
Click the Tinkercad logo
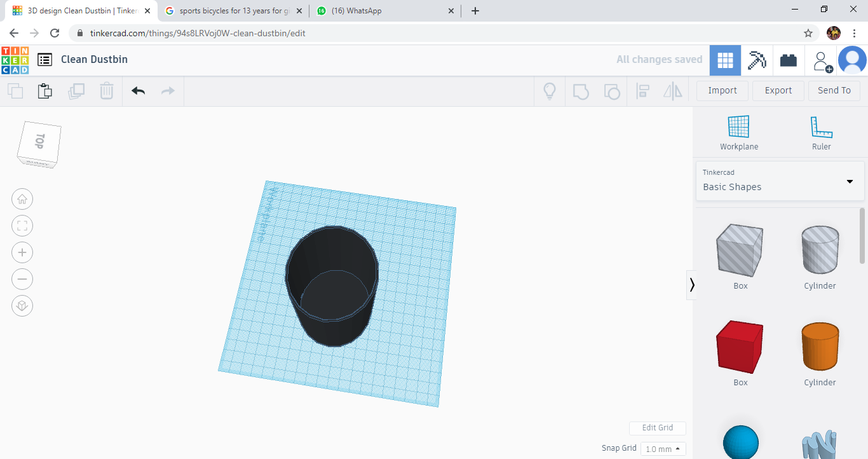pyautogui.click(x=15, y=60)
